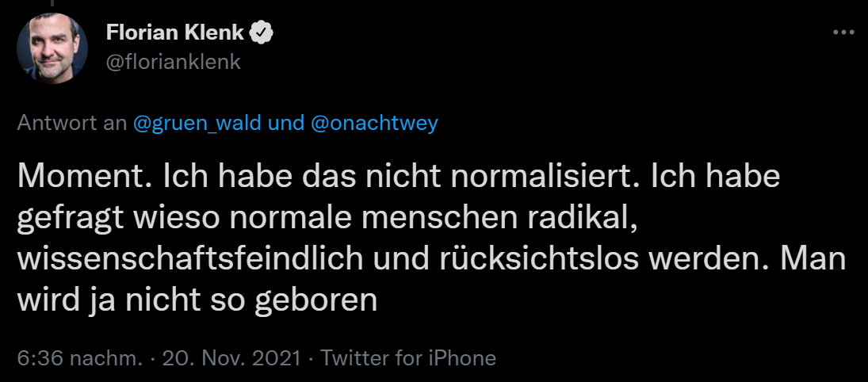Open the Twitter for iPhone source link
Viewport: 868px width, 382px height.
(408, 358)
